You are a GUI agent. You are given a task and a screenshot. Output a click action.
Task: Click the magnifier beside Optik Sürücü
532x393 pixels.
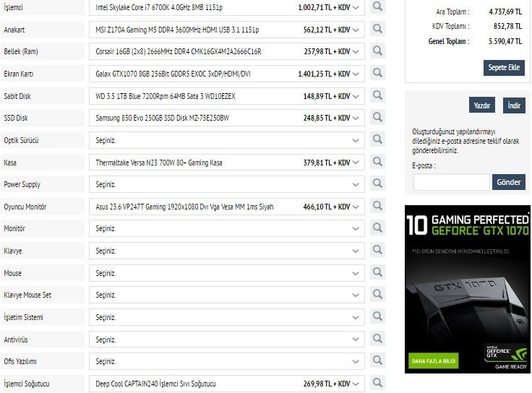click(377, 139)
